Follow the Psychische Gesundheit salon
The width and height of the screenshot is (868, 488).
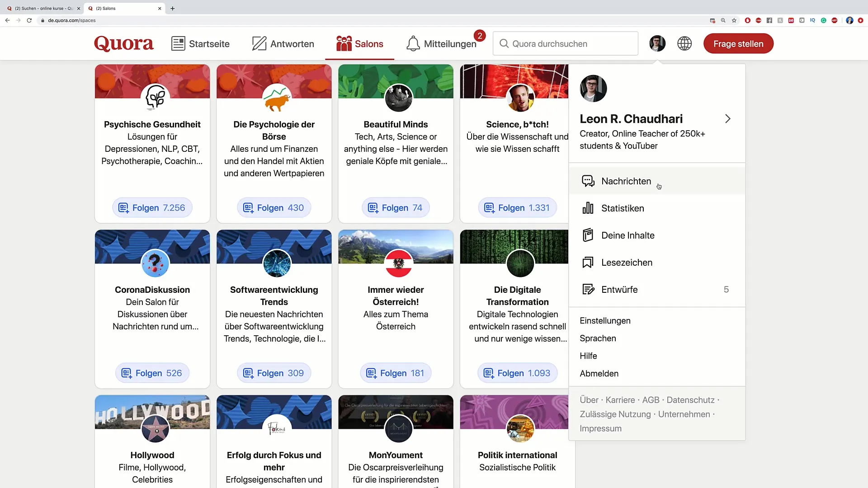[x=152, y=208]
